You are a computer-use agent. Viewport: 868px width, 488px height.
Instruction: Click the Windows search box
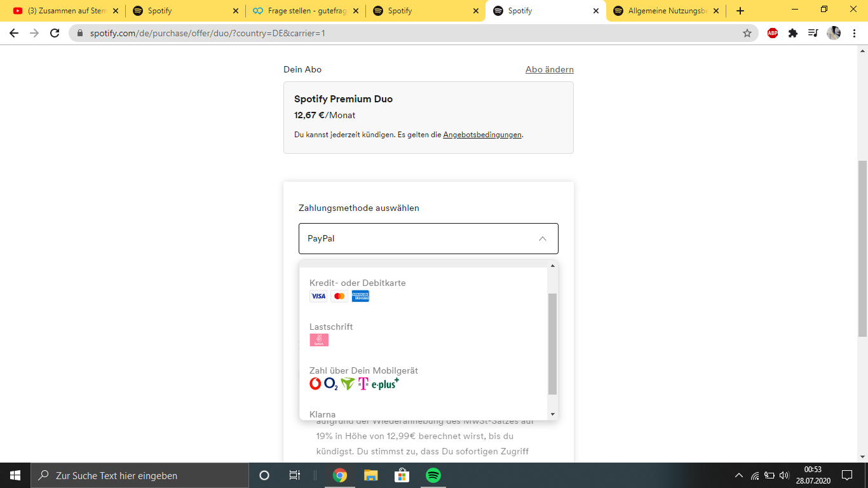click(140, 475)
